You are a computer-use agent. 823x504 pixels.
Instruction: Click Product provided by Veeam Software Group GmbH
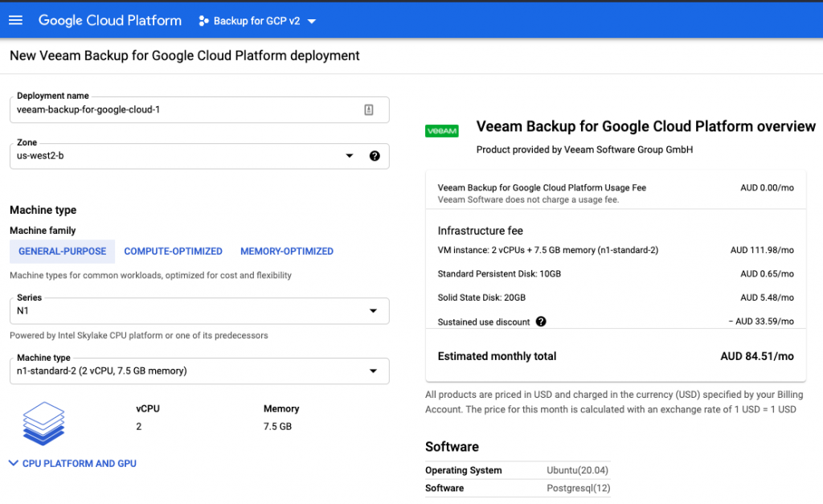point(584,150)
